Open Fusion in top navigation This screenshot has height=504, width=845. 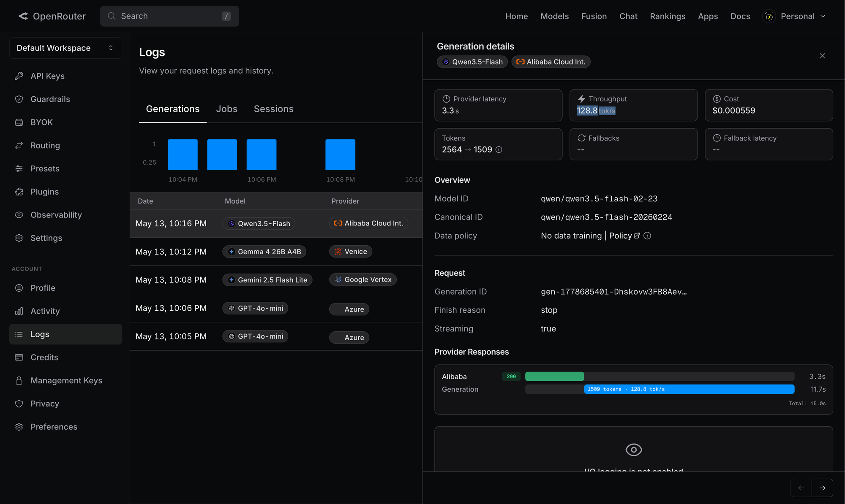tap(594, 16)
